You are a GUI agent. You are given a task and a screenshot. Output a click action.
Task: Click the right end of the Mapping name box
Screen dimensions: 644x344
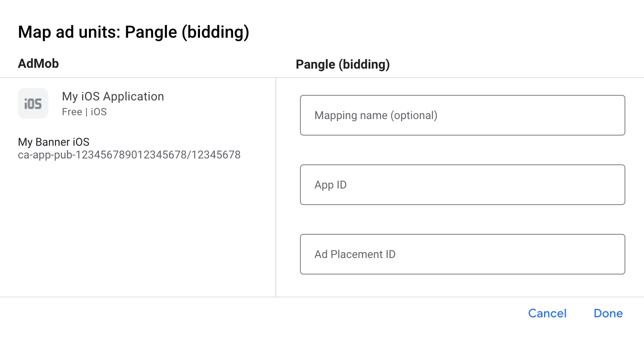pos(610,115)
